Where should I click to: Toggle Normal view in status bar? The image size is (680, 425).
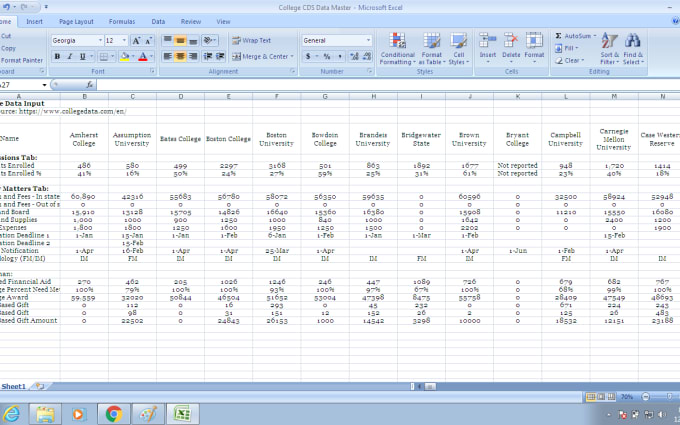click(x=591, y=396)
